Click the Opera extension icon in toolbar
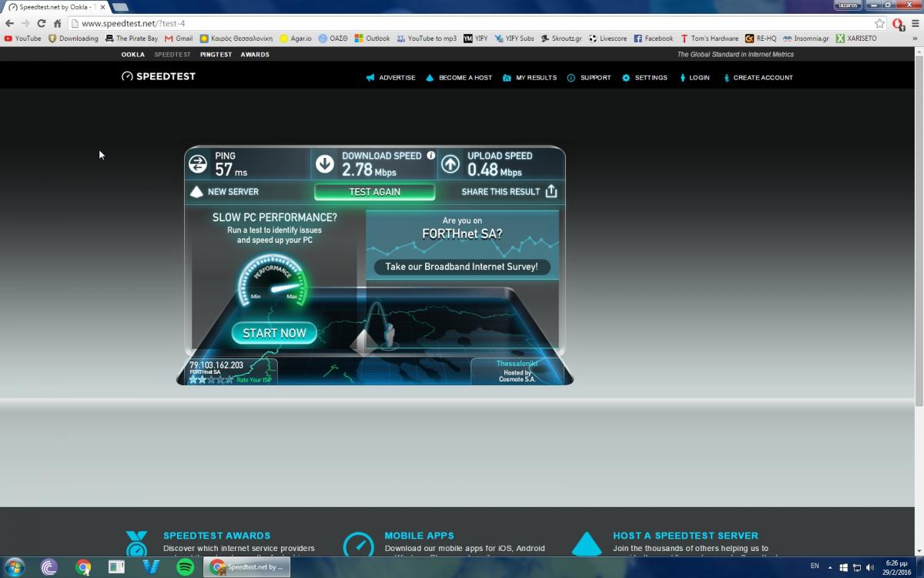The height and width of the screenshot is (578, 924). click(x=898, y=24)
